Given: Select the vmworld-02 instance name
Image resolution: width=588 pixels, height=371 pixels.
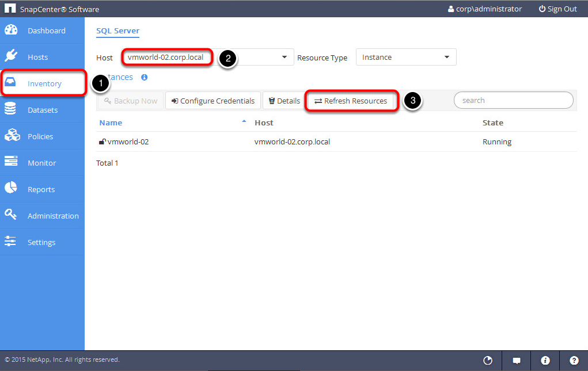Looking at the screenshot, I should click(x=128, y=142).
